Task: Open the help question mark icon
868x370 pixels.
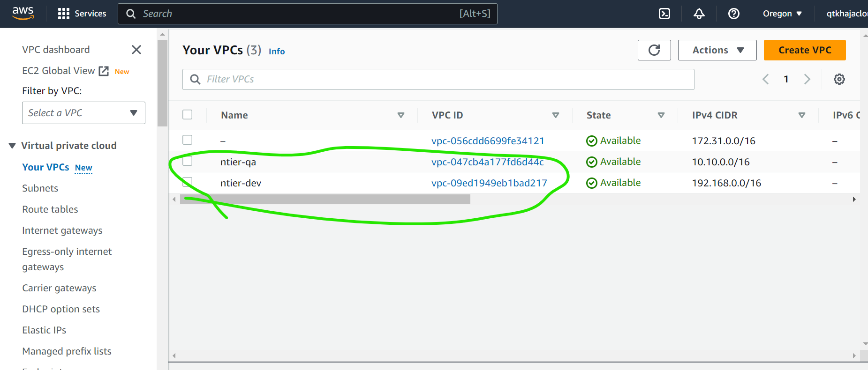Action: pos(733,14)
